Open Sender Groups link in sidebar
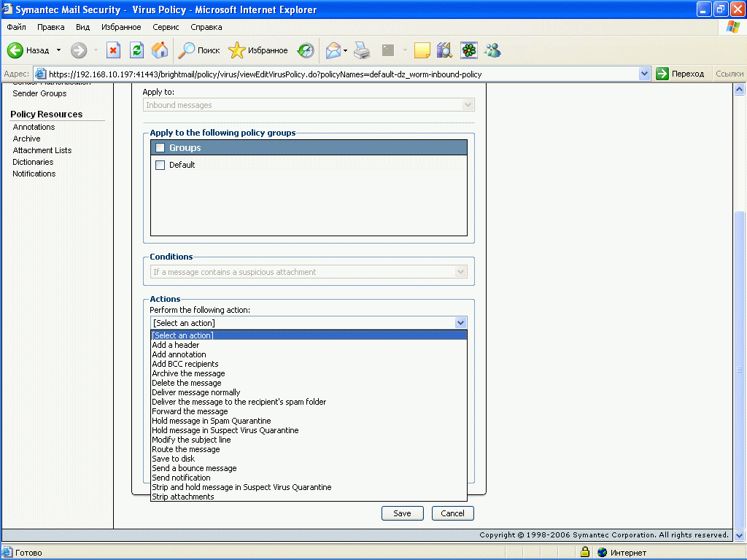 point(39,93)
